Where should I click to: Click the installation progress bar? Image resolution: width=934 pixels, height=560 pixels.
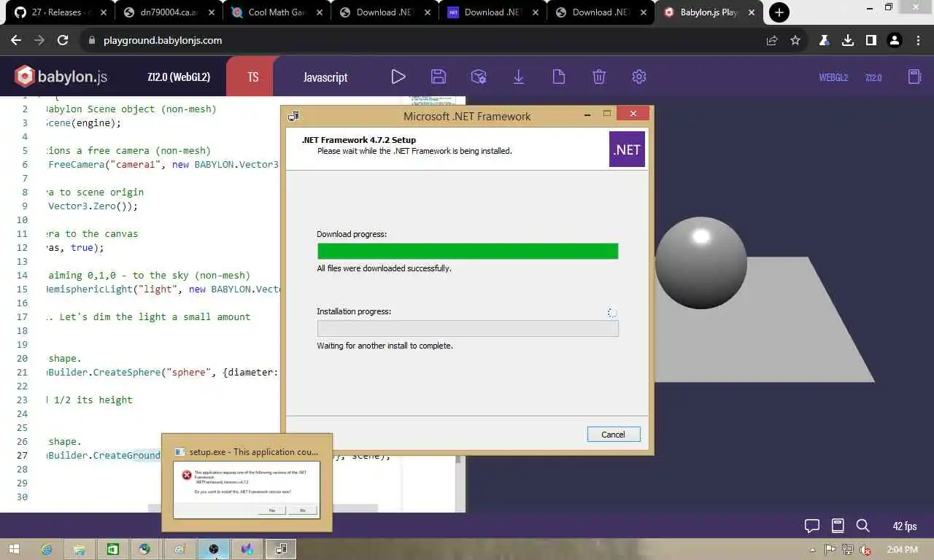(468, 328)
